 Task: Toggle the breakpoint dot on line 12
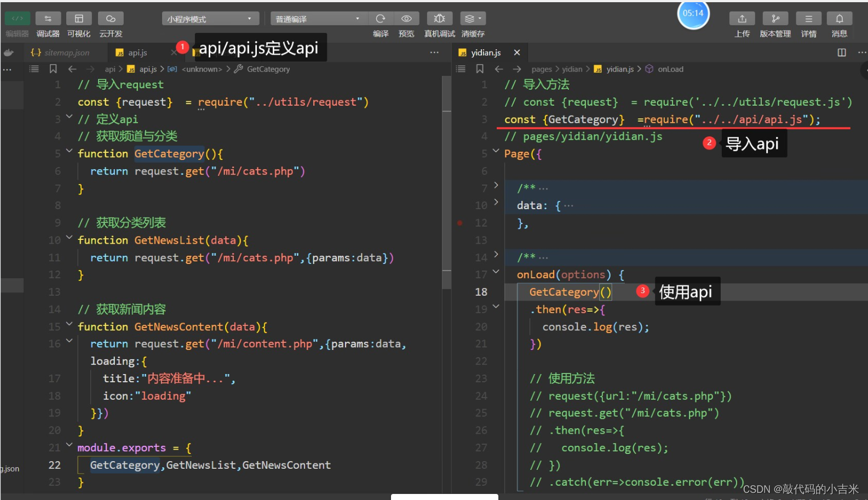click(x=460, y=223)
